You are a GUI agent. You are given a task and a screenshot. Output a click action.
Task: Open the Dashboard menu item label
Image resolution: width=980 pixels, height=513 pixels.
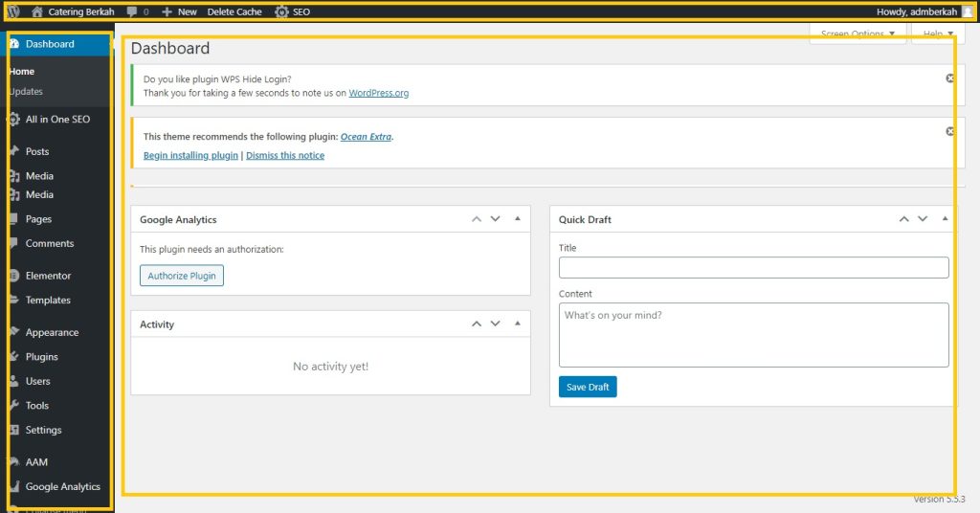click(x=50, y=44)
